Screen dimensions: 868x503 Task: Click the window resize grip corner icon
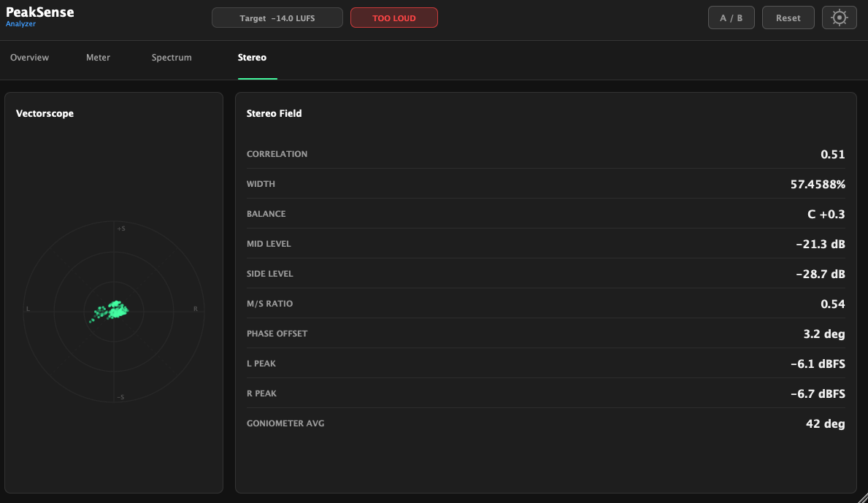862,497
